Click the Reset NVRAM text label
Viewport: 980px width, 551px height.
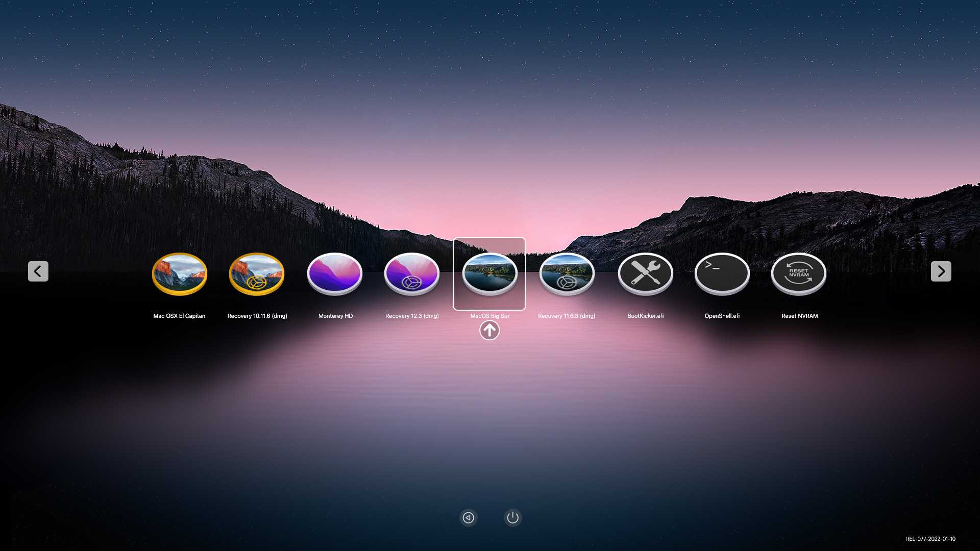point(799,316)
